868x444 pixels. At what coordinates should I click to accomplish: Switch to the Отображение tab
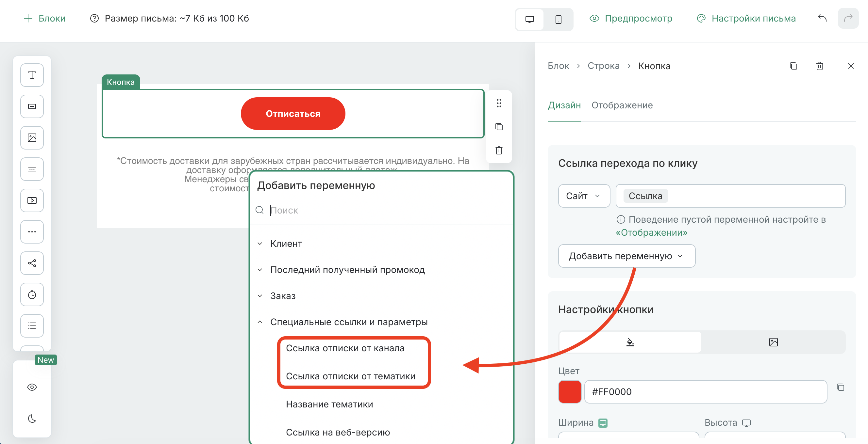[x=622, y=105]
